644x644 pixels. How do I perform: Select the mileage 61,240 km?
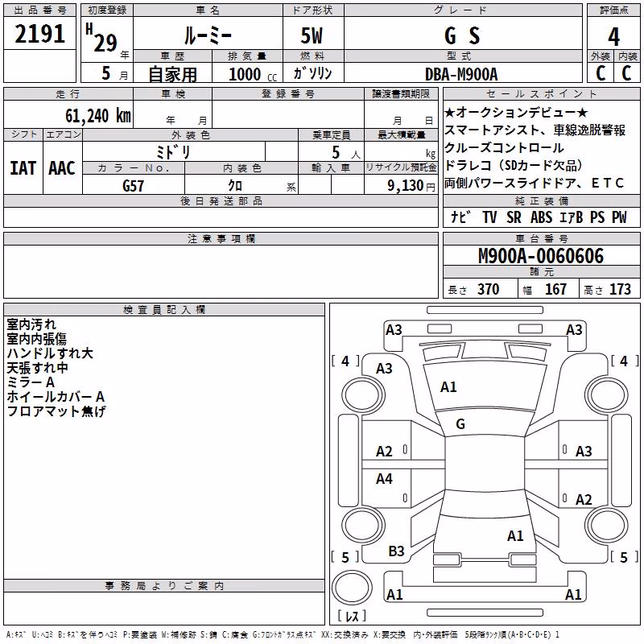coord(98,116)
